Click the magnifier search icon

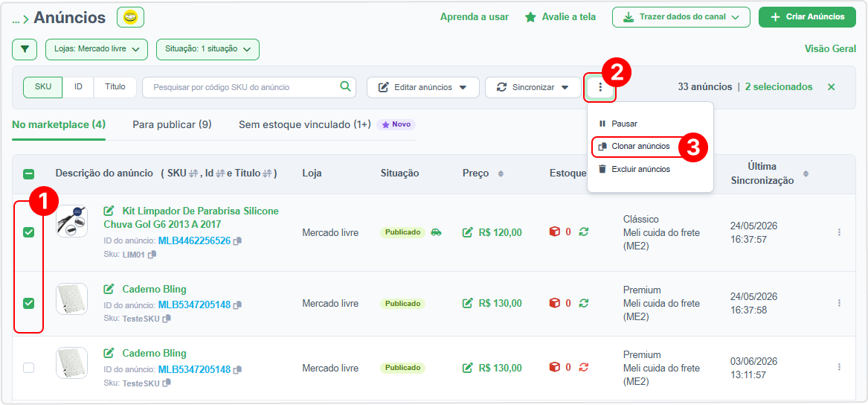(345, 87)
